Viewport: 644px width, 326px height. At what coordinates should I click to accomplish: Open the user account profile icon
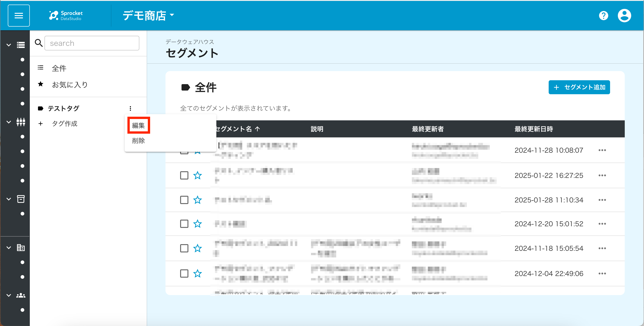(624, 16)
